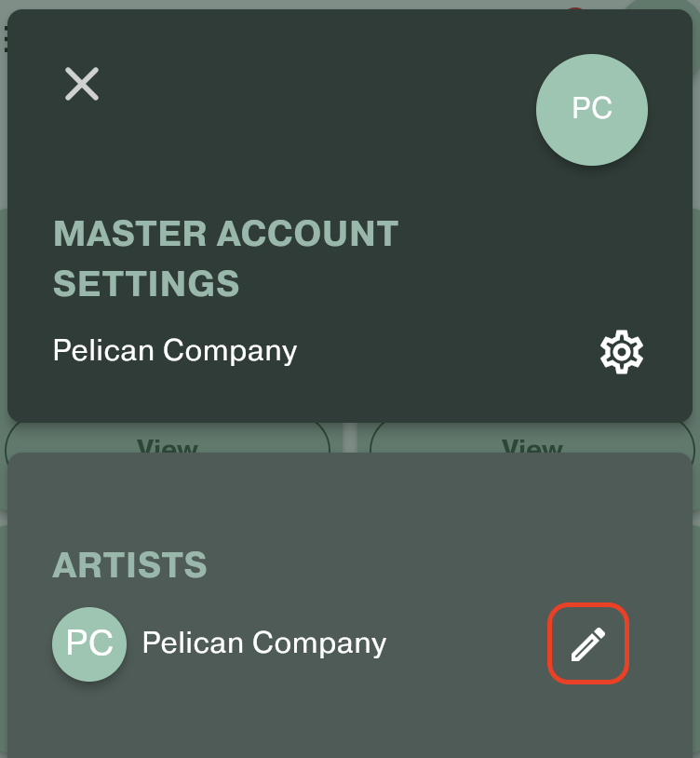The height and width of the screenshot is (758, 700).
Task: Select the PC artist avatar
Action: 89,643
